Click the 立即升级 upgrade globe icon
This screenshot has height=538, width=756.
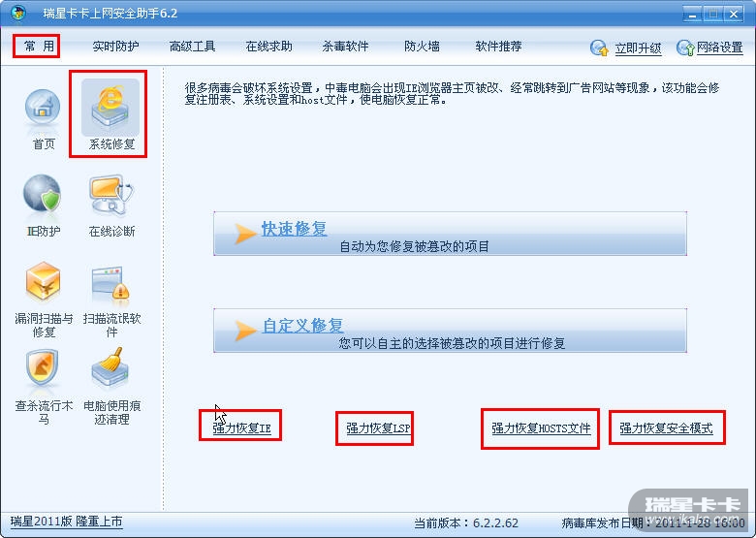tap(599, 47)
